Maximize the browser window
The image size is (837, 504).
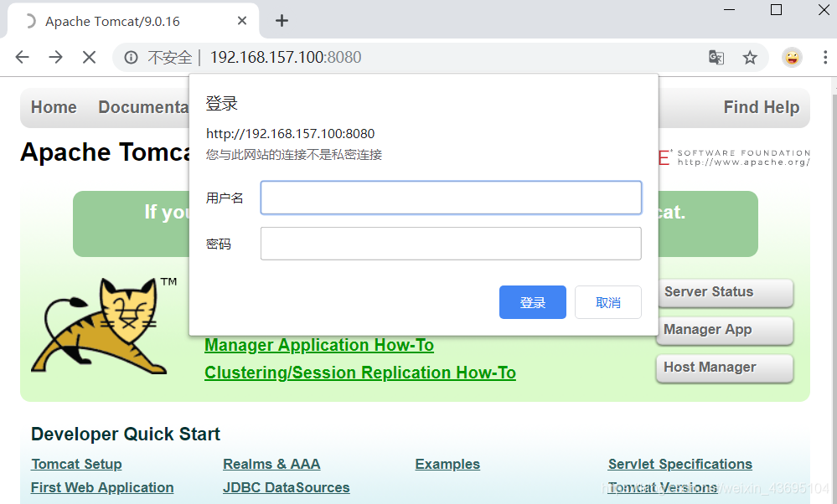776,9
